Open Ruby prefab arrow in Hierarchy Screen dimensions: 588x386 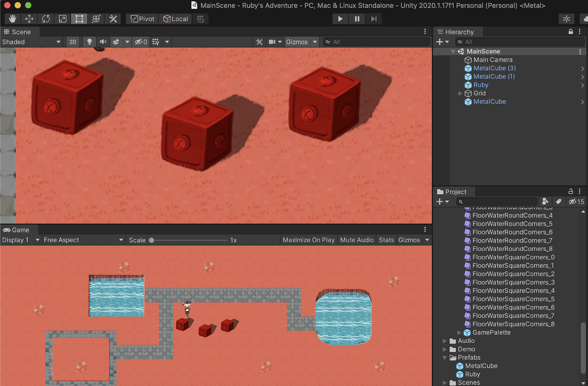582,85
